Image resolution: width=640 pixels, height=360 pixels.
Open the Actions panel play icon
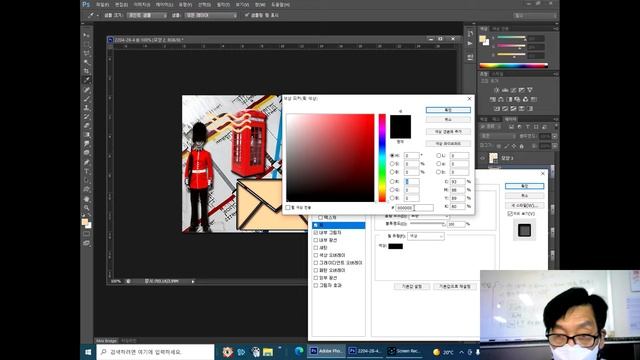(470, 43)
